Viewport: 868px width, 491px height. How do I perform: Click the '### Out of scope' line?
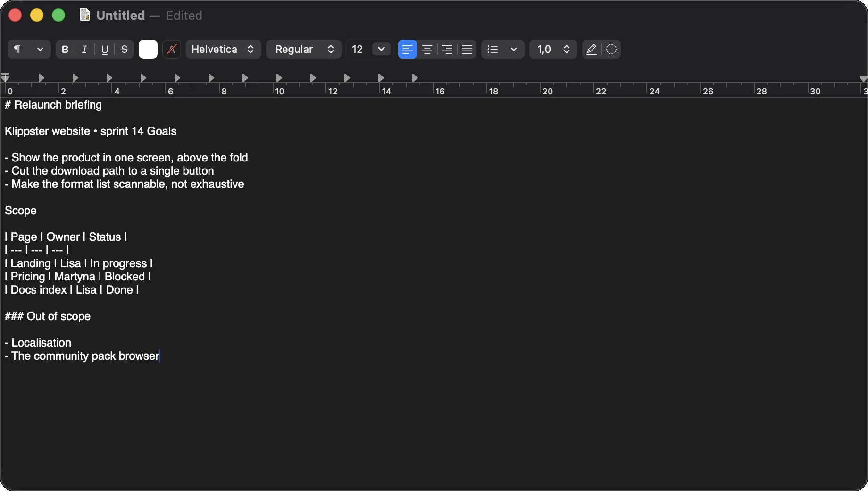coord(48,316)
